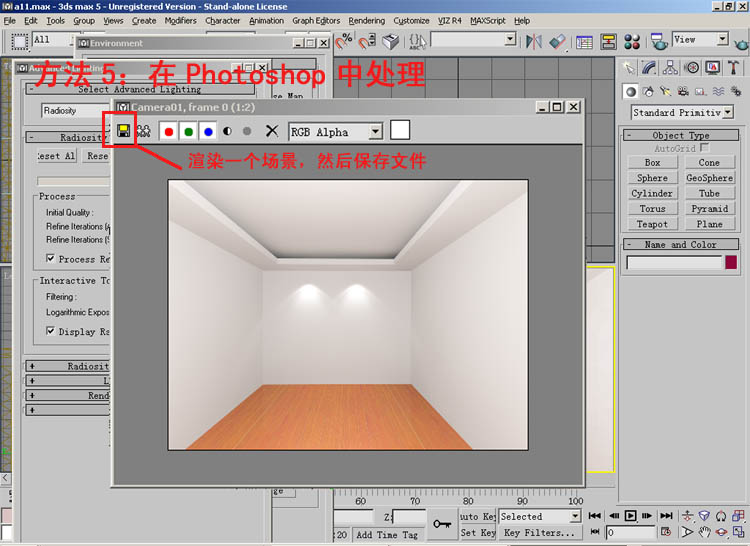Click the white color swatch in render window
This screenshot has height=546, width=750.
(400, 130)
